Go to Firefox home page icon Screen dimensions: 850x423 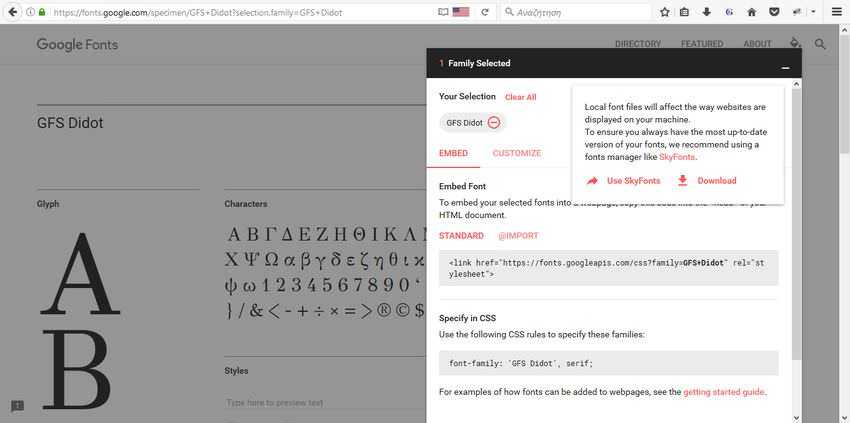[x=751, y=12]
